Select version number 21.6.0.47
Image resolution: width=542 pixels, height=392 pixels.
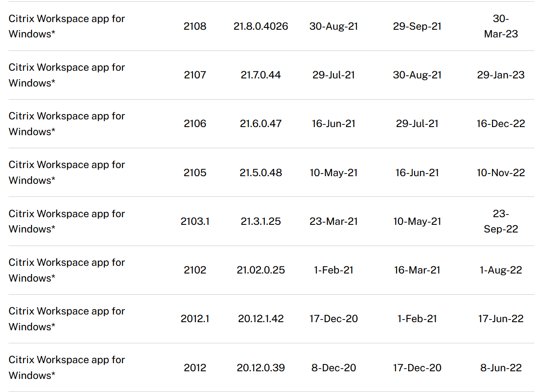pos(261,123)
